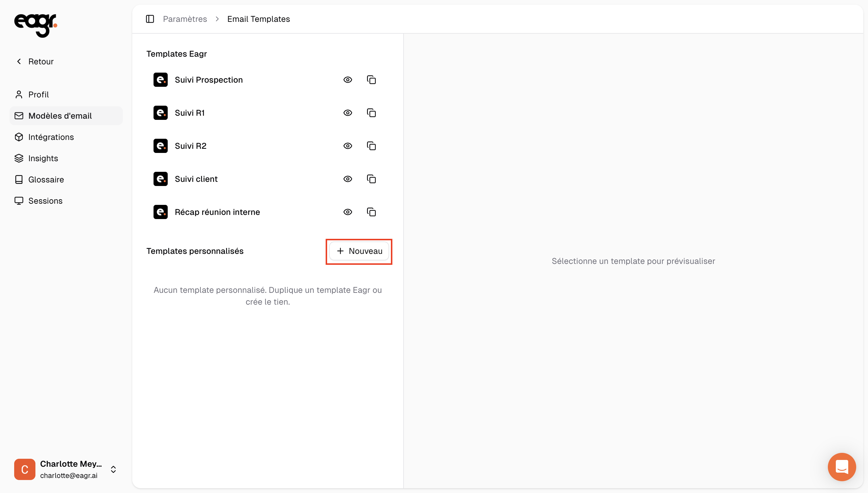Toggle the sidebar panel icon

[150, 19]
